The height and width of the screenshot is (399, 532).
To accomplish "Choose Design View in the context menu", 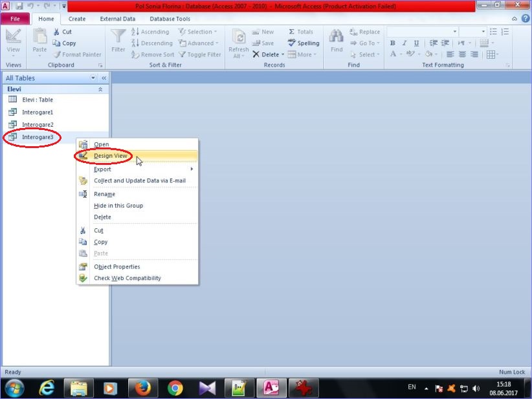I will [x=110, y=156].
